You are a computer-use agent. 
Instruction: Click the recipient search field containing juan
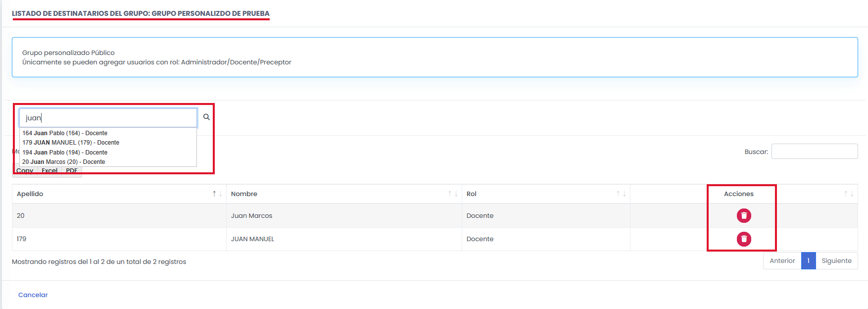[x=109, y=118]
